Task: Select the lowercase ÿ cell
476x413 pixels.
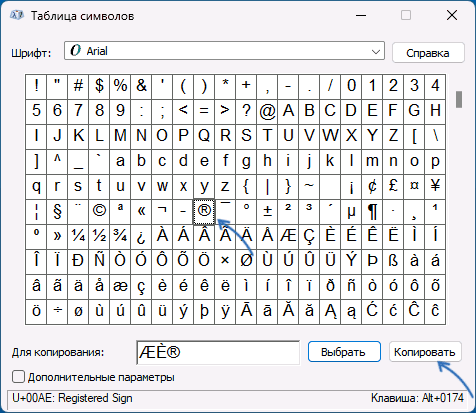Action: coord(225,312)
